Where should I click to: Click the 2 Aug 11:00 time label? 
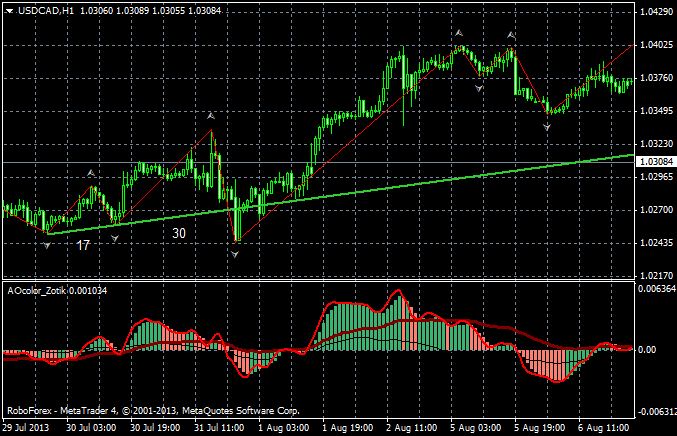click(411, 428)
